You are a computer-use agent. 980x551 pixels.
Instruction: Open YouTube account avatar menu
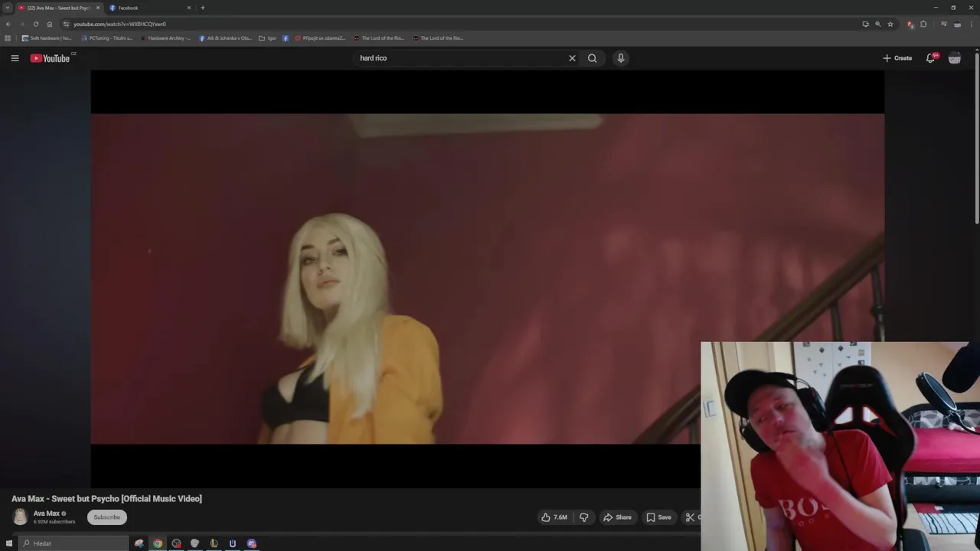[955, 58]
